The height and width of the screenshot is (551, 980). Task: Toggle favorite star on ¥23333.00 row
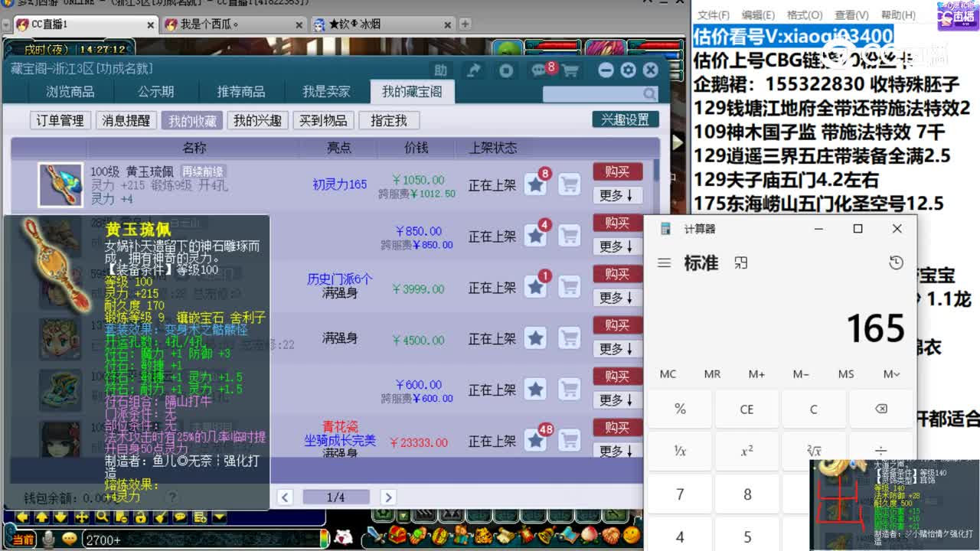tap(536, 441)
